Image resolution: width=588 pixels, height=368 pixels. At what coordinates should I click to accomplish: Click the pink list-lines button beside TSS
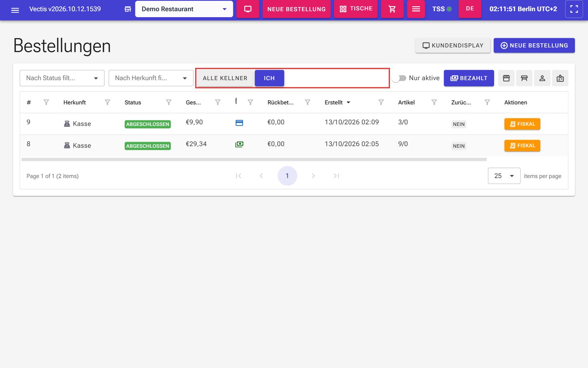tap(416, 9)
